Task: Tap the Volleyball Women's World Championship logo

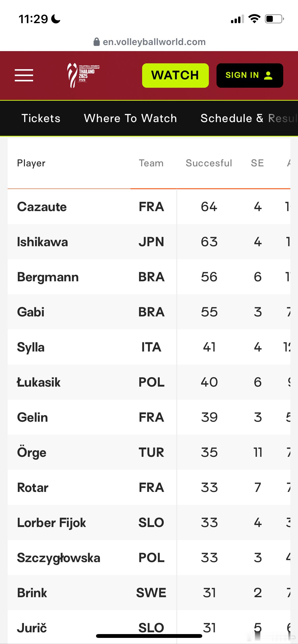Action: tap(83, 75)
